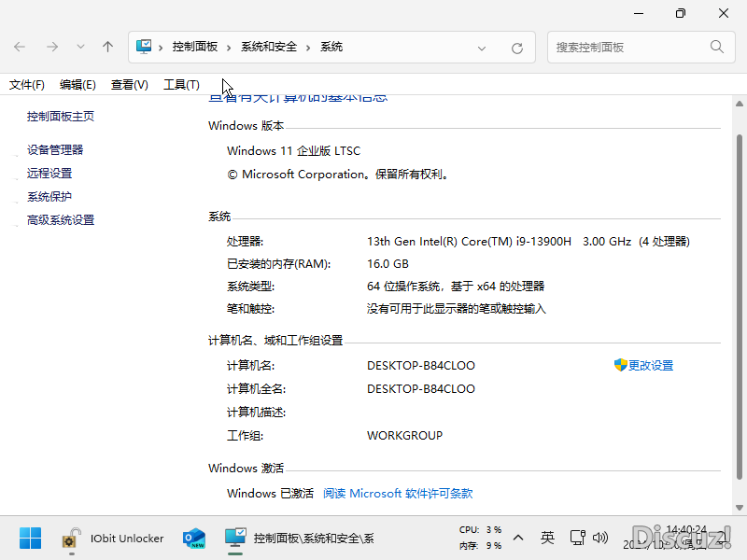This screenshot has width=747, height=560.
Task: Go back with the back arrow
Action: click(20, 47)
